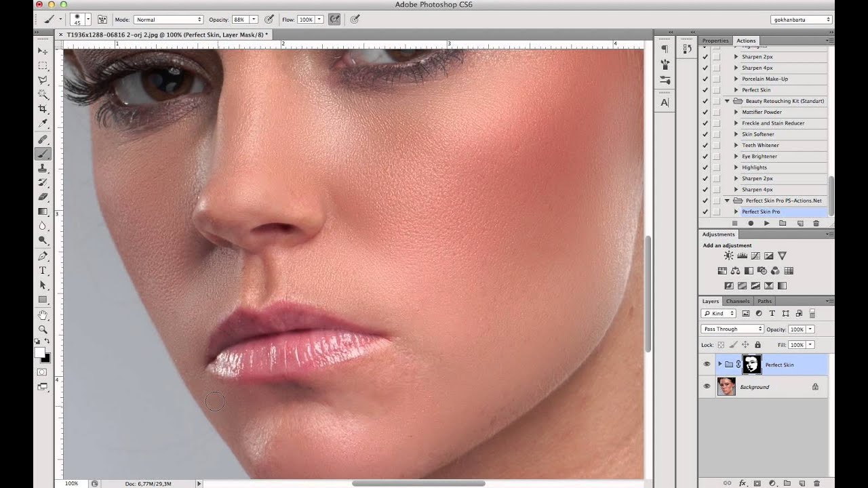Select the Eye Brightener action
Viewport: 868px width, 488px height.
(x=759, y=156)
